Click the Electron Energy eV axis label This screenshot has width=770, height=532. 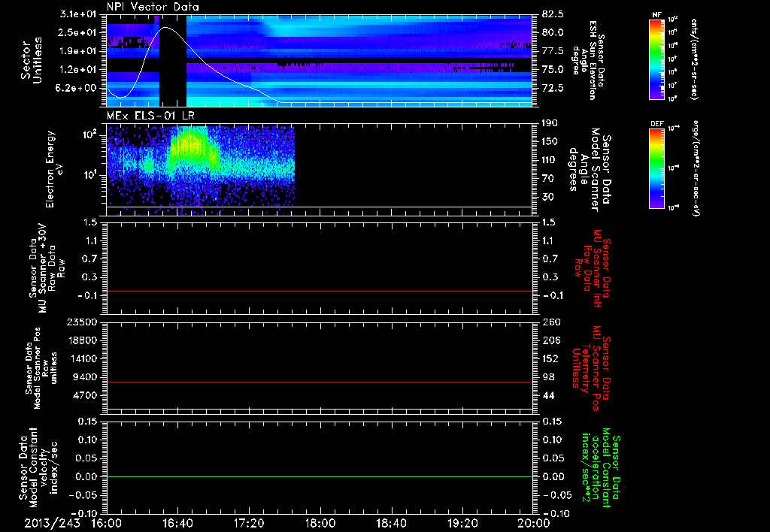(54, 169)
